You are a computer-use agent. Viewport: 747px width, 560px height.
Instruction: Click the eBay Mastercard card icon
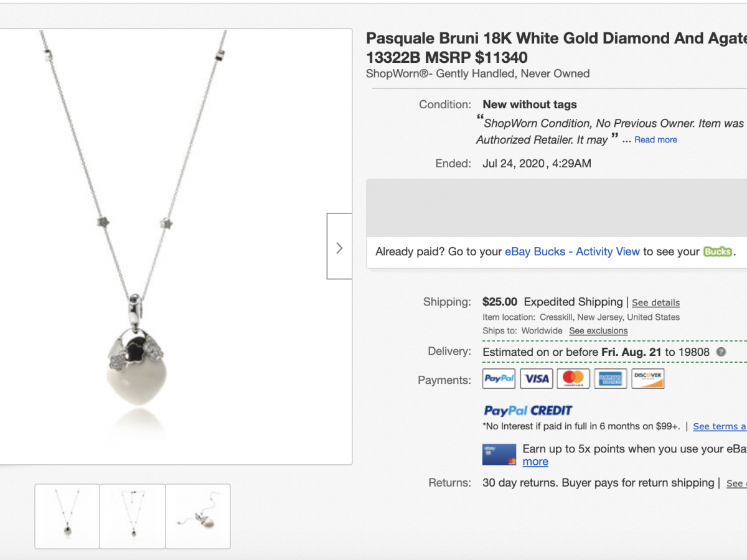coord(499,454)
